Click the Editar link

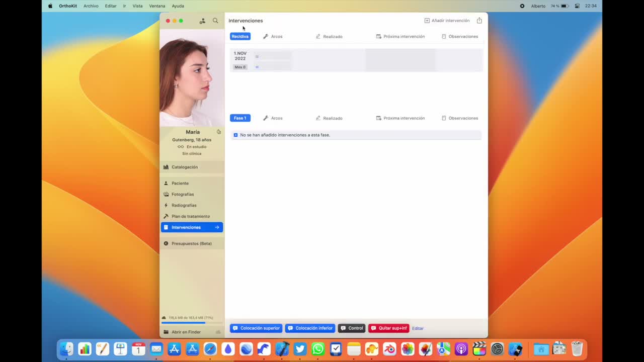tap(418, 328)
